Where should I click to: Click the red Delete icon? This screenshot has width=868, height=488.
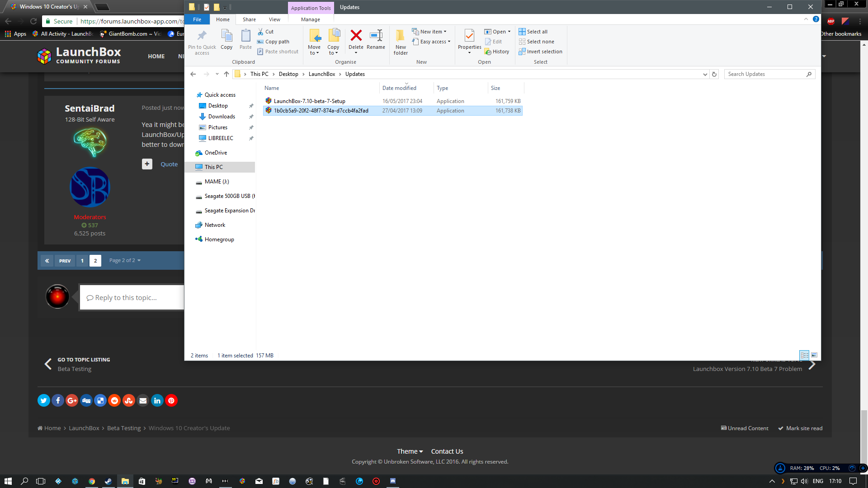(x=356, y=35)
